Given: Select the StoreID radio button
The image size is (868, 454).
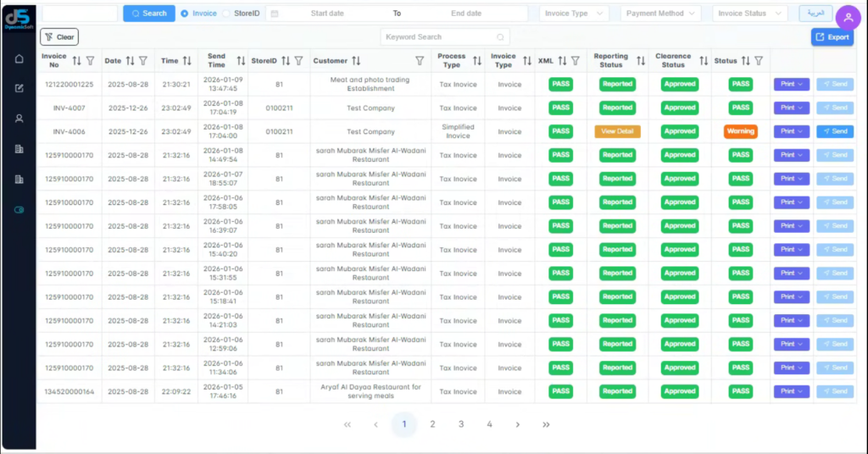Looking at the screenshot, I should [225, 14].
